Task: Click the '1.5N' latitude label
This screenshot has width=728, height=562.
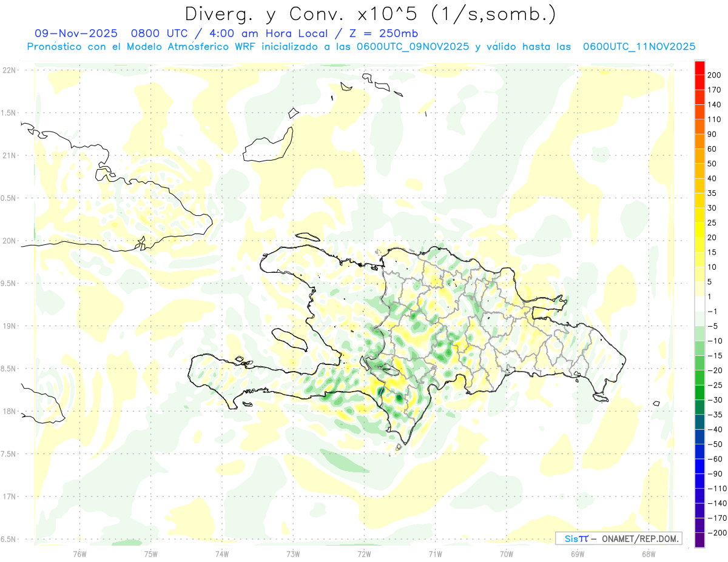Action: (9, 113)
